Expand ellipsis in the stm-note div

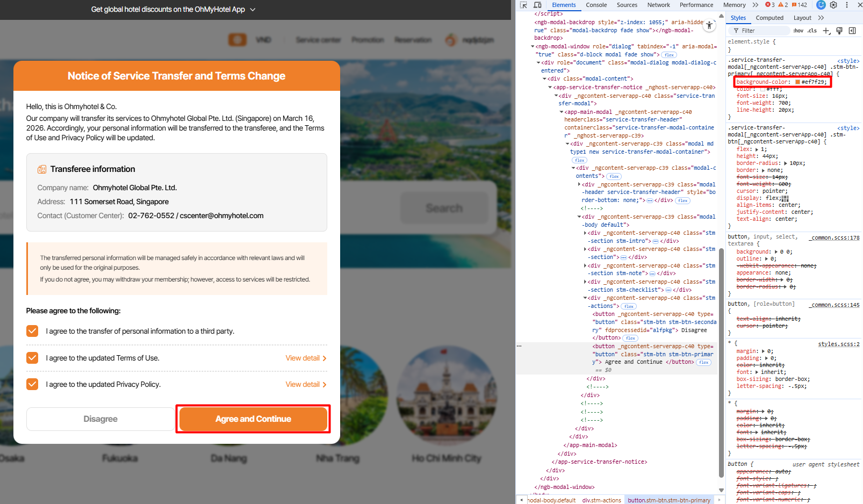[652, 273]
